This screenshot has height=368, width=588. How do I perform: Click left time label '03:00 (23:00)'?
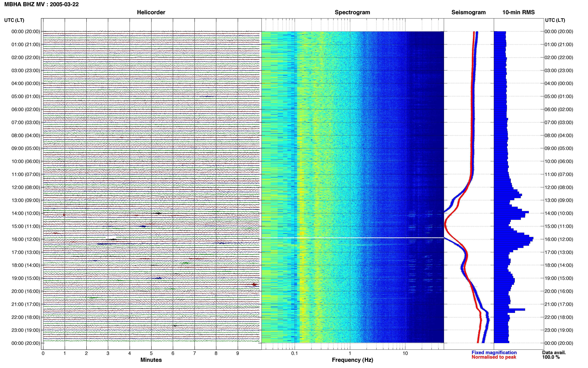click(x=26, y=71)
